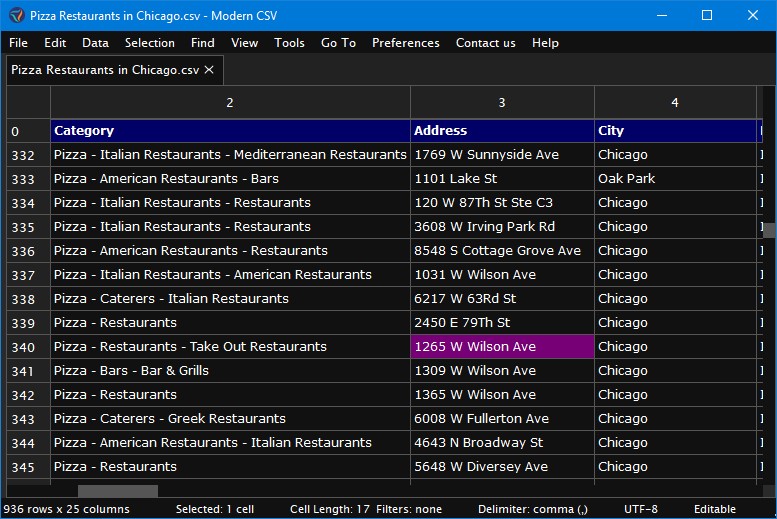Viewport: 777px width, 519px height.
Task: Select row 340 header
Action: [x=28, y=347]
